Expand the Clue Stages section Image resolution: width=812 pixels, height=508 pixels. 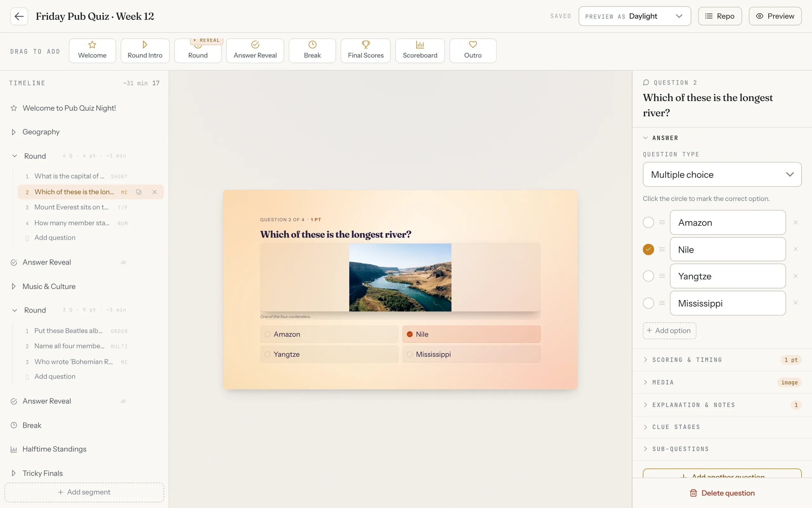tap(722, 427)
